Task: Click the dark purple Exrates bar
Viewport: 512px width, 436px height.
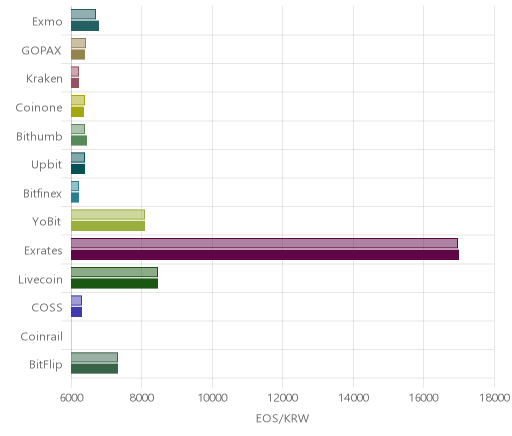Action: [265, 255]
